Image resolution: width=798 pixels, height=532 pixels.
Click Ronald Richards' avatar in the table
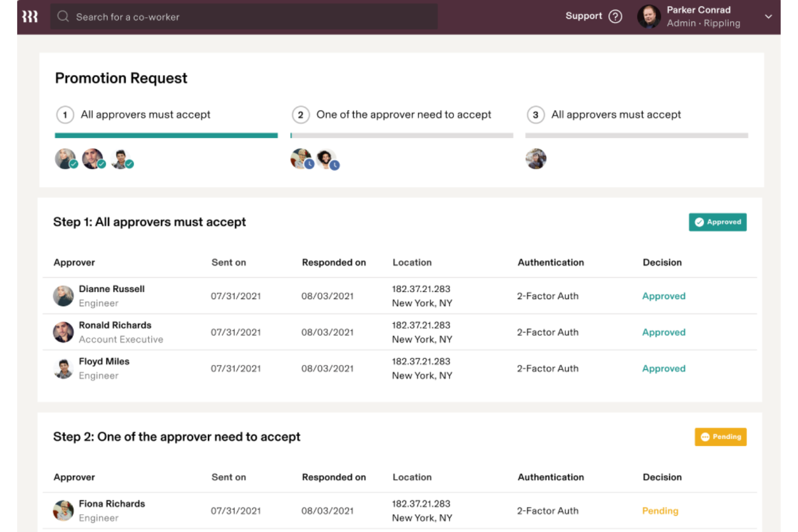pyautogui.click(x=63, y=332)
